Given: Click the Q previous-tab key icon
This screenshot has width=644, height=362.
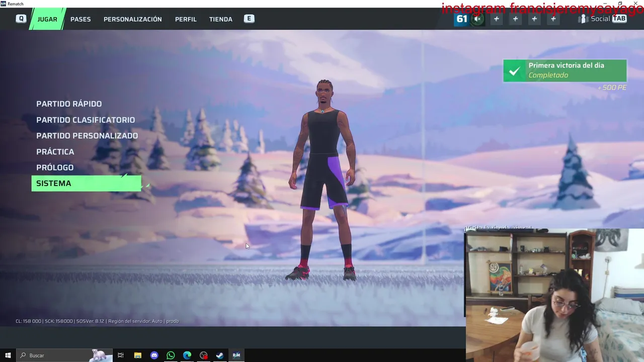Looking at the screenshot, I should (21, 19).
